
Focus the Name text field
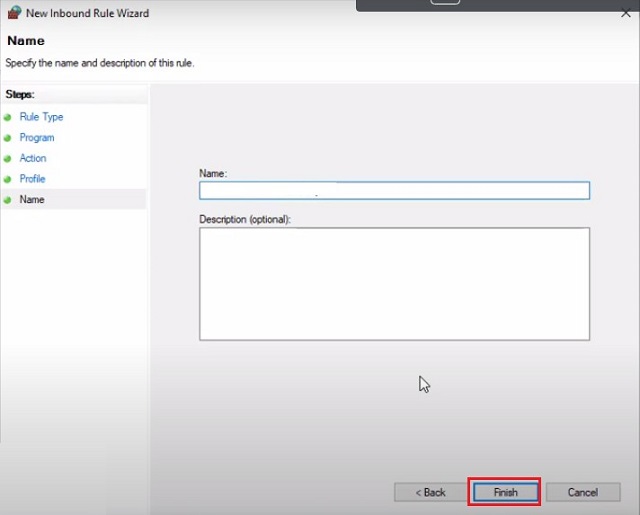coord(394,191)
